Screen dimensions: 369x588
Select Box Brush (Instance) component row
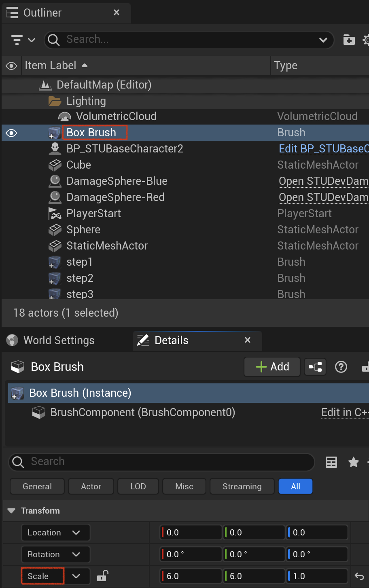tap(189, 393)
